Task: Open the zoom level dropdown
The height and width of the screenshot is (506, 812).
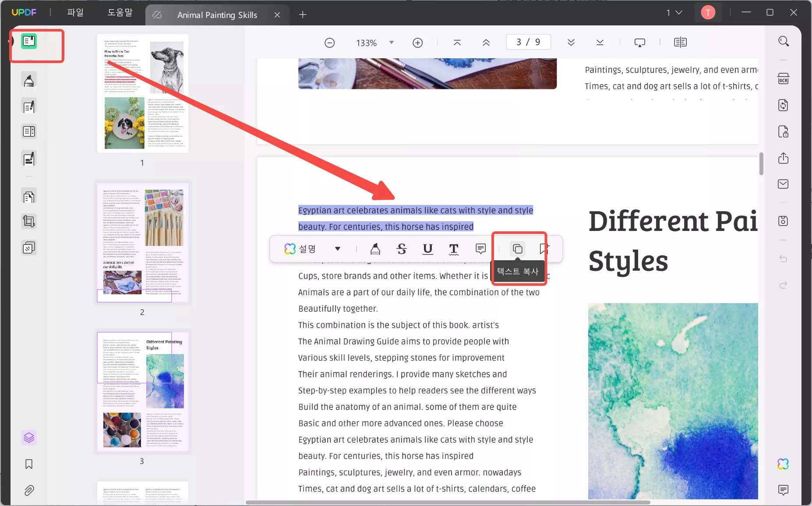Action: point(392,42)
